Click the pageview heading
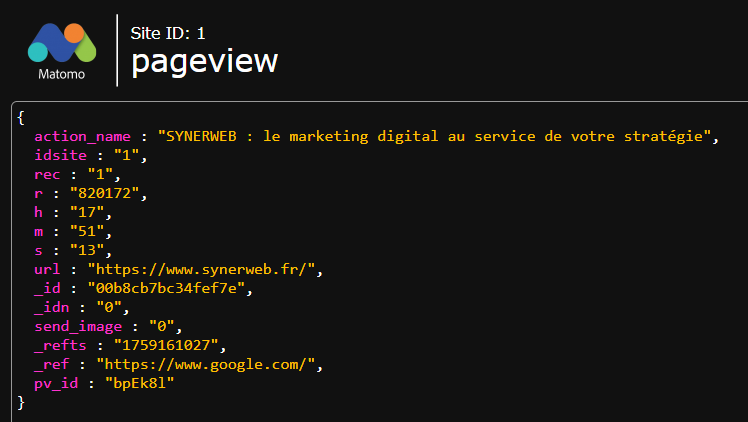This screenshot has height=422, width=748. point(204,62)
